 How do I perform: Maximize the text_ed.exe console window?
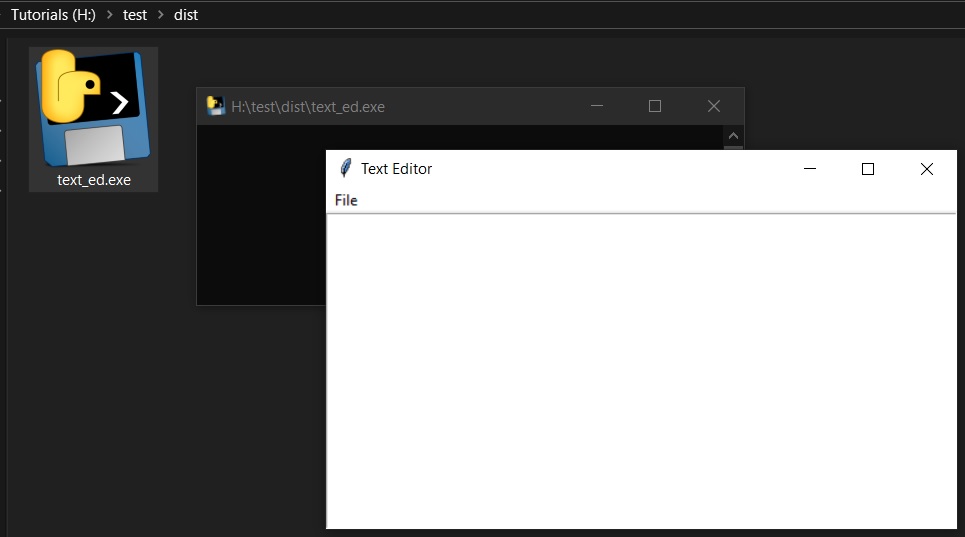pos(655,106)
